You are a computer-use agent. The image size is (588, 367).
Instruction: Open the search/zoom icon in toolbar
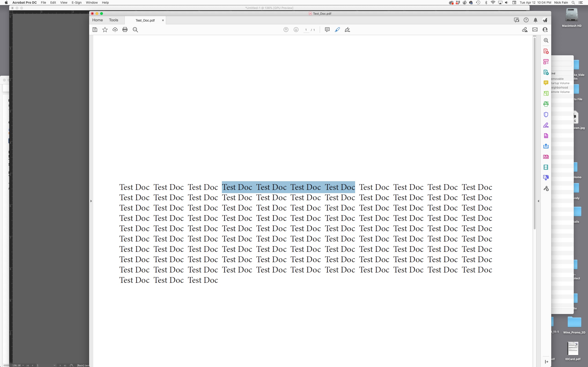click(135, 30)
